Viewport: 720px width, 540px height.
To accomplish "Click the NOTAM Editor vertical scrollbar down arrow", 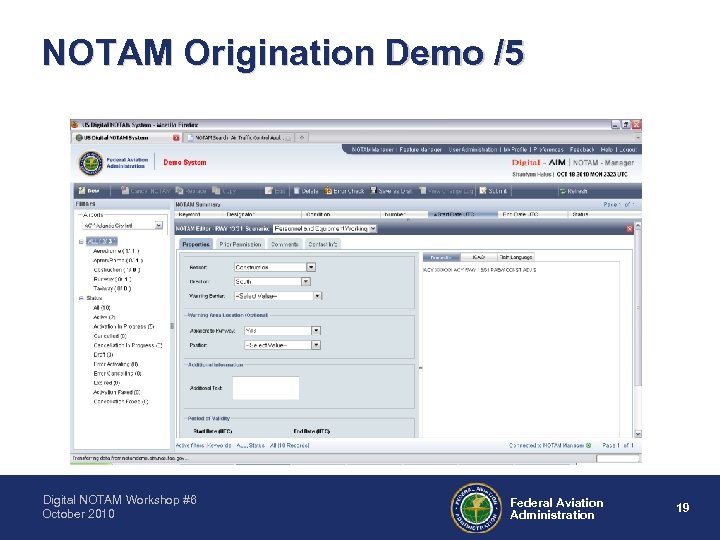I will point(638,433).
